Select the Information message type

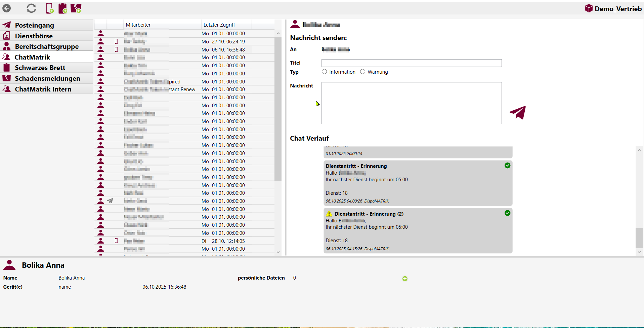[324, 72]
